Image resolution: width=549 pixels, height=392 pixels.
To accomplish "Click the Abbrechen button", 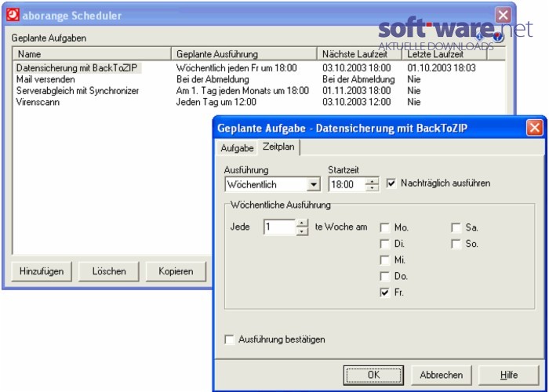I will pos(441,375).
